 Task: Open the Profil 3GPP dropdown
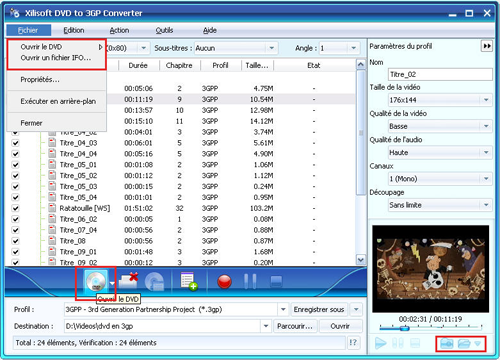tap(283, 310)
